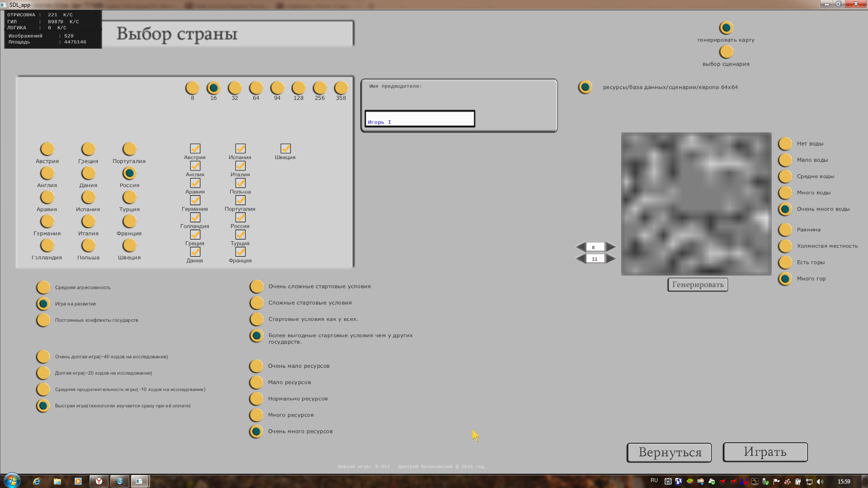Uncheck the Швеция checkbox
The image size is (868, 488).
coord(285,149)
